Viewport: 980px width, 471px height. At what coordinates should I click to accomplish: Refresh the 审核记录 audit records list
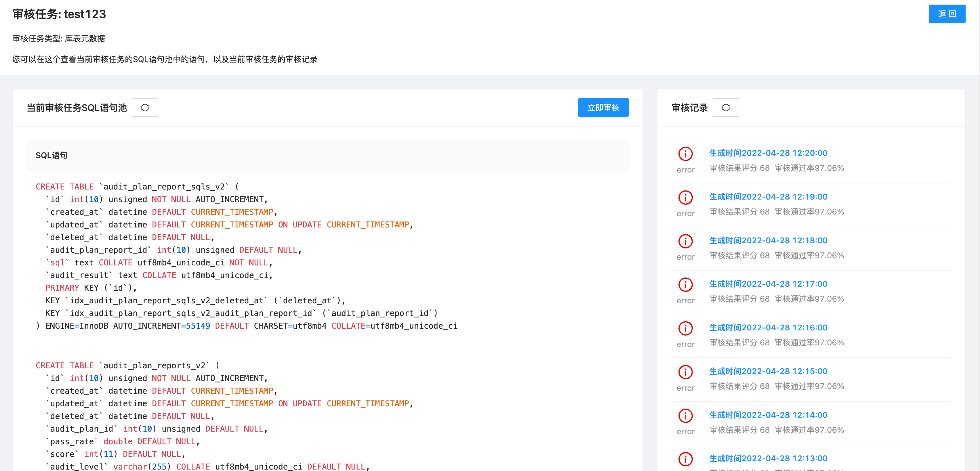[726, 108]
